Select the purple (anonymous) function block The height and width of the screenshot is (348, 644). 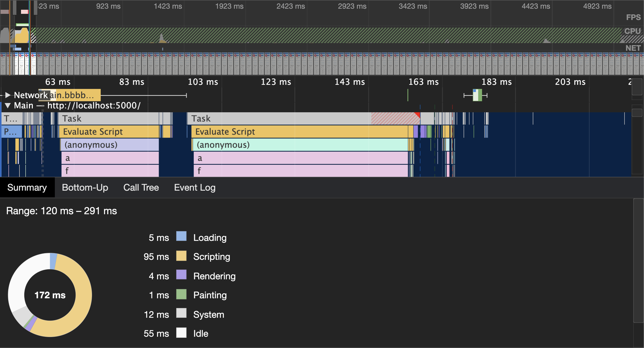tap(110, 145)
